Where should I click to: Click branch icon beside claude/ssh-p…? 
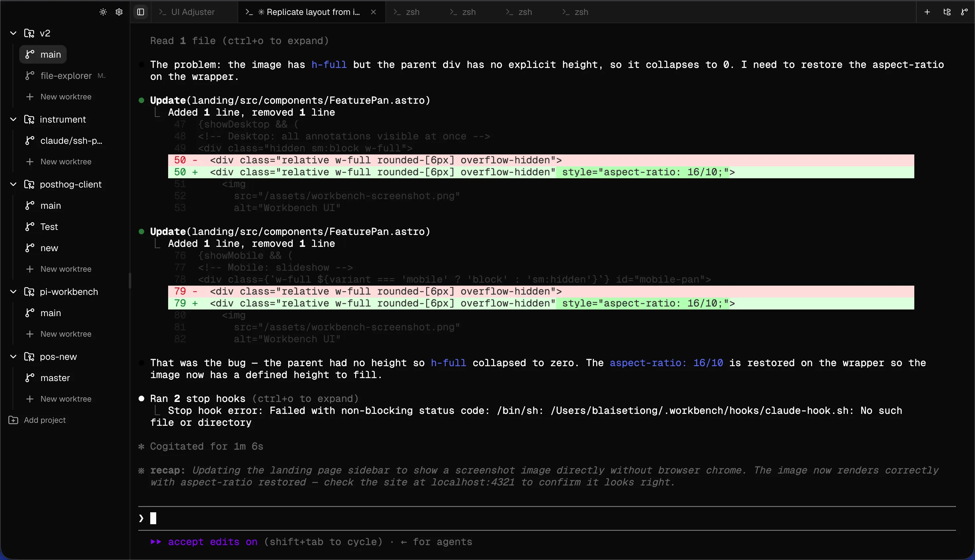click(x=30, y=140)
